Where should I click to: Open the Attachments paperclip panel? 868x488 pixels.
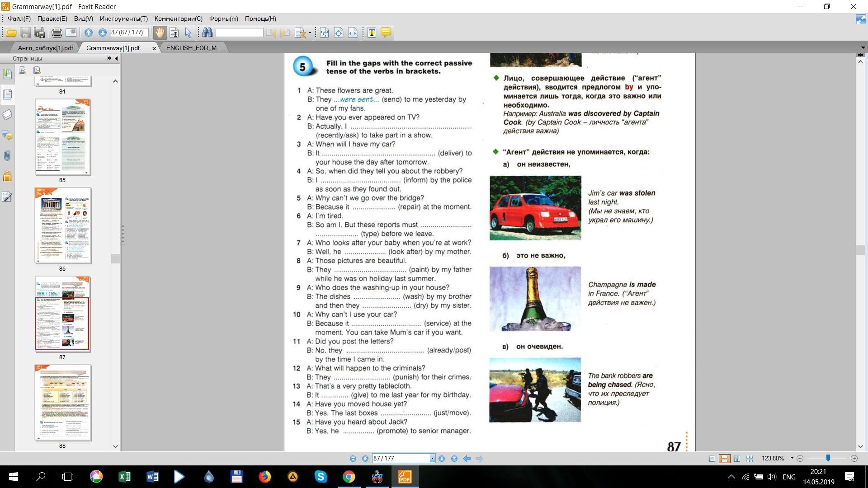click(x=7, y=156)
